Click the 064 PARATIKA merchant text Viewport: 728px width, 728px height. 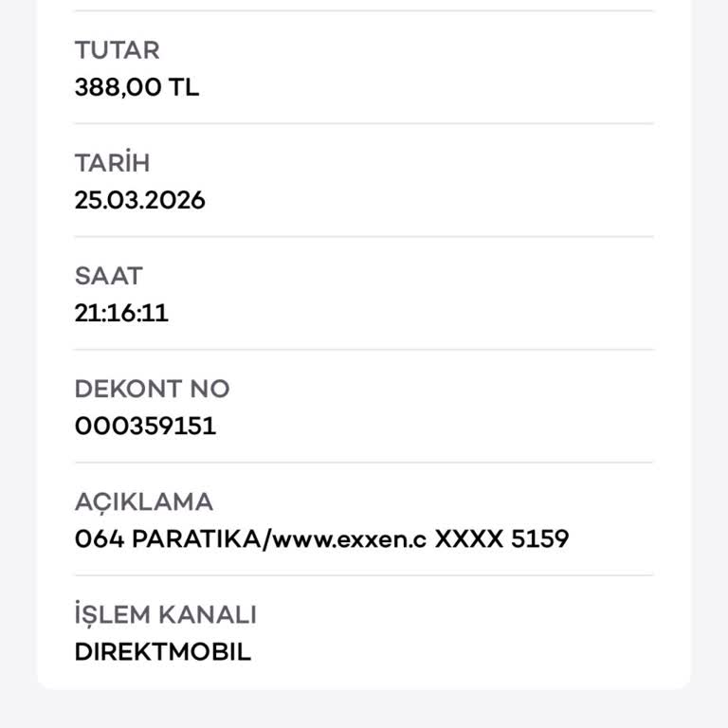click(x=167, y=539)
